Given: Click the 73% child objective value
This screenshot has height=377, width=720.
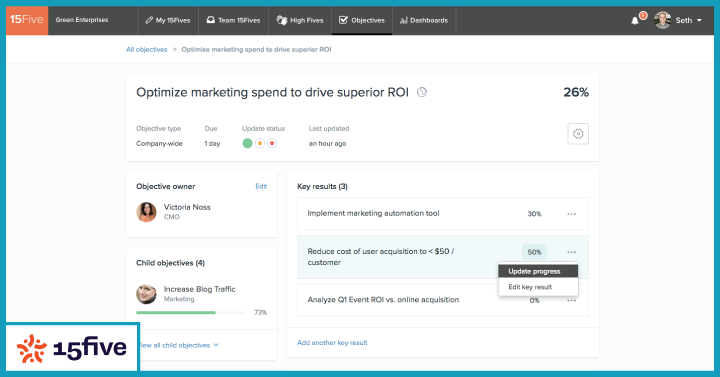Looking at the screenshot, I should pyautogui.click(x=260, y=313).
